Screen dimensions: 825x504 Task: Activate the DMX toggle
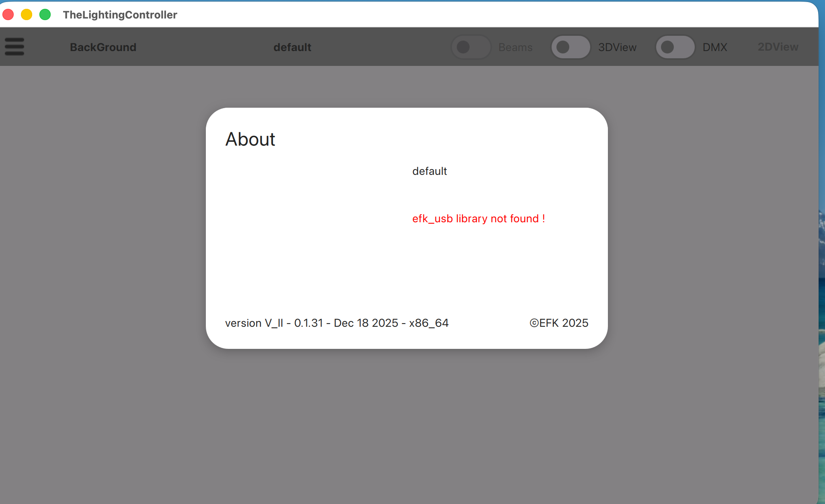675,47
